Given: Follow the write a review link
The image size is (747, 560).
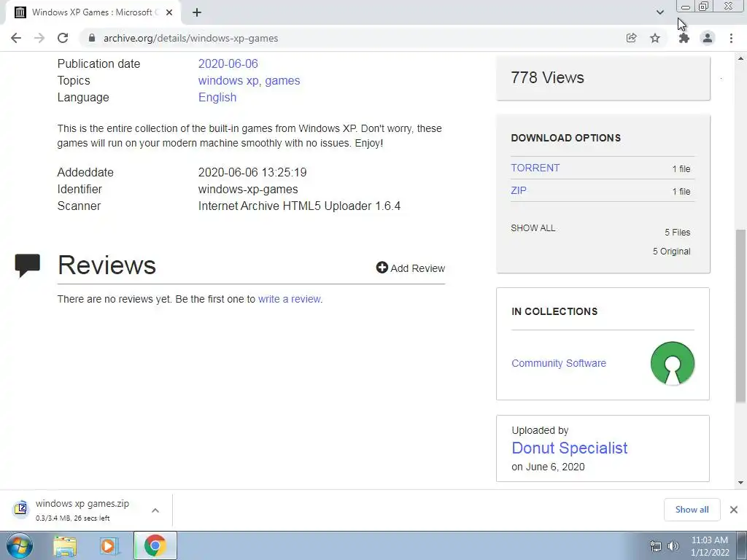Looking at the screenshot, I should (x=289, y=299).
